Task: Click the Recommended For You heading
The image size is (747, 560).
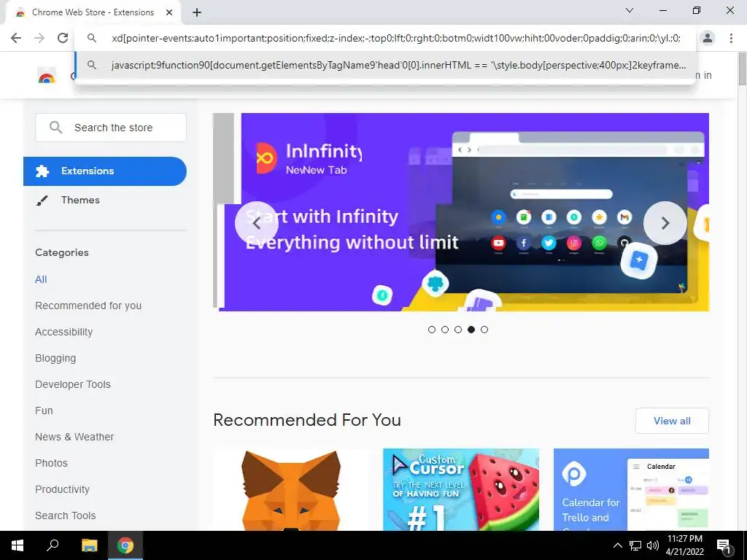Action: click(x=307, y=420)
